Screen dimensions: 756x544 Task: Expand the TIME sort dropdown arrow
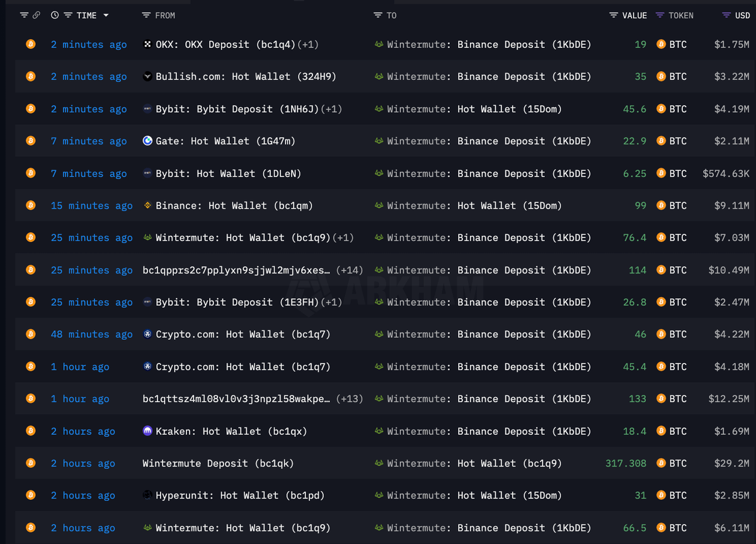coord(106,15)
